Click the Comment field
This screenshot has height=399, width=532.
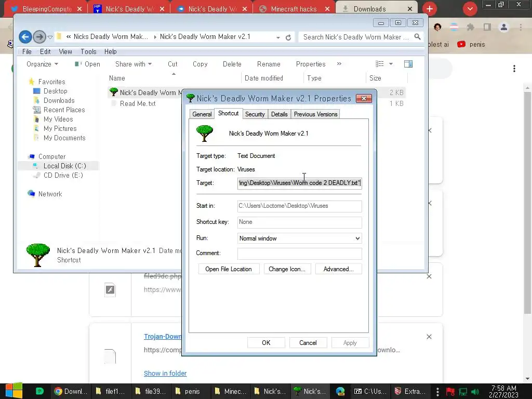(x=300, y=254)
